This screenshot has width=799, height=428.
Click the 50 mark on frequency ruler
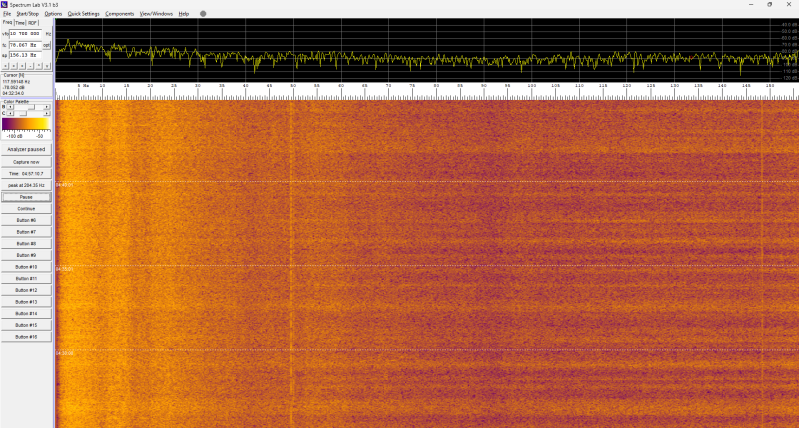point(293,86)
